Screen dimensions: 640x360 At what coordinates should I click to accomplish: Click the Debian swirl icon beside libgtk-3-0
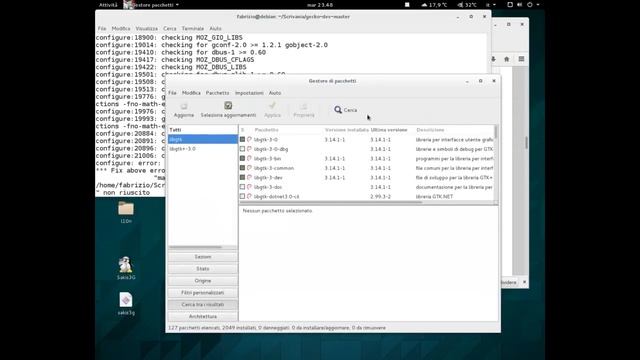(249, 140)
